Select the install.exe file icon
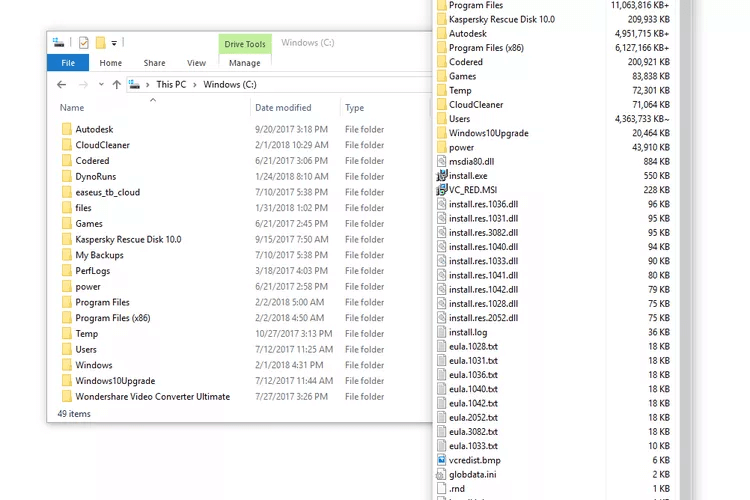Image resolution: width=750 pixels, height=500 pixels. 441,176
